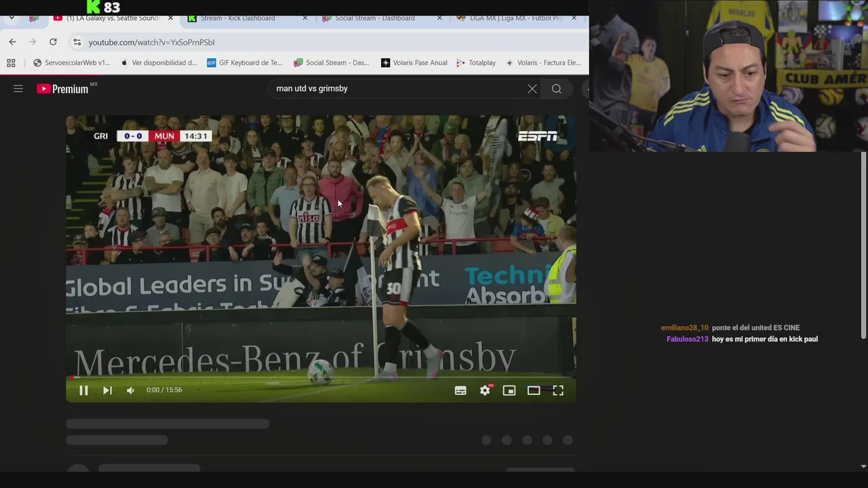The image size is (868, 488).
Task: Select the browser address bar URL
Action: click(x=151, y=42)
